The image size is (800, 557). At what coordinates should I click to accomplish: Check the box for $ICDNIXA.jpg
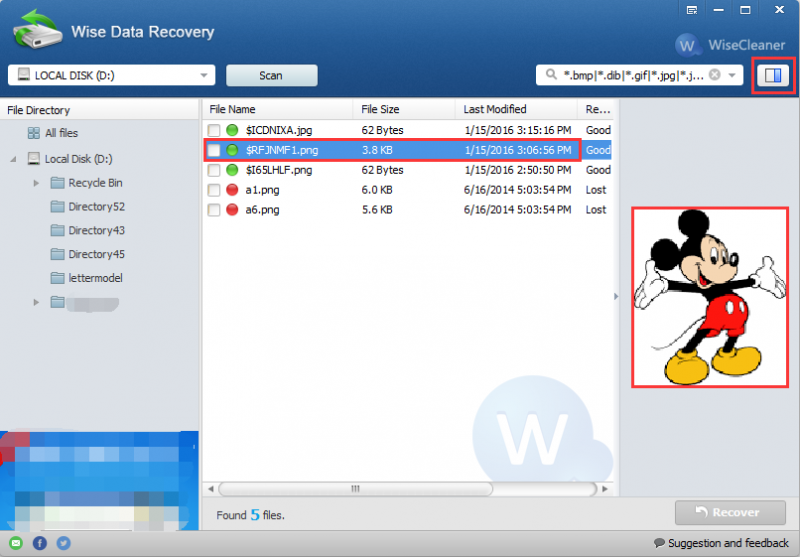pyautogui.click(x=214, y=130)
